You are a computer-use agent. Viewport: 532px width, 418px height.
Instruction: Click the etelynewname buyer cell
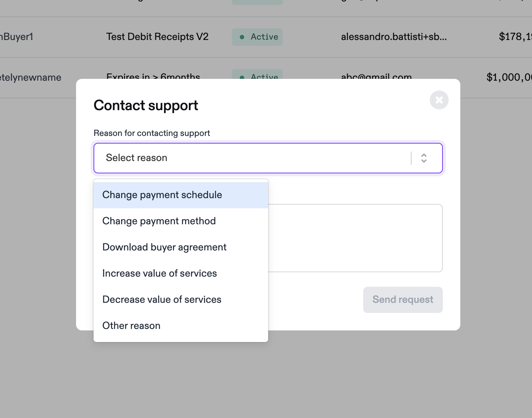coord(31,77)
